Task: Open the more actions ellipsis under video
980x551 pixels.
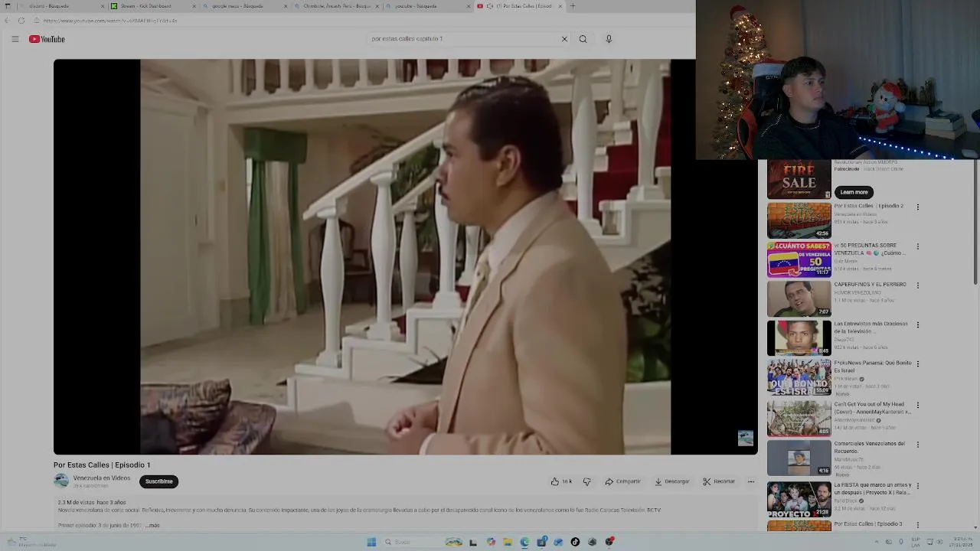Action: tap(750, 481)
